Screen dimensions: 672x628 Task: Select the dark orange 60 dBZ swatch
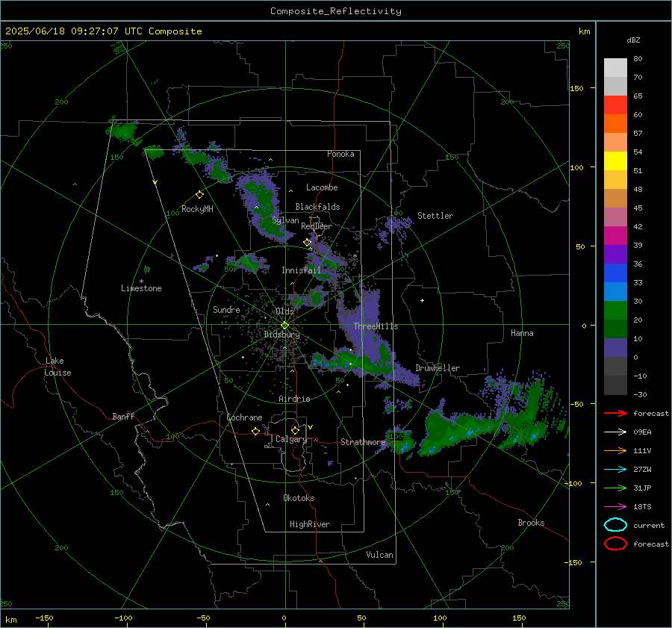coord(615,124)
